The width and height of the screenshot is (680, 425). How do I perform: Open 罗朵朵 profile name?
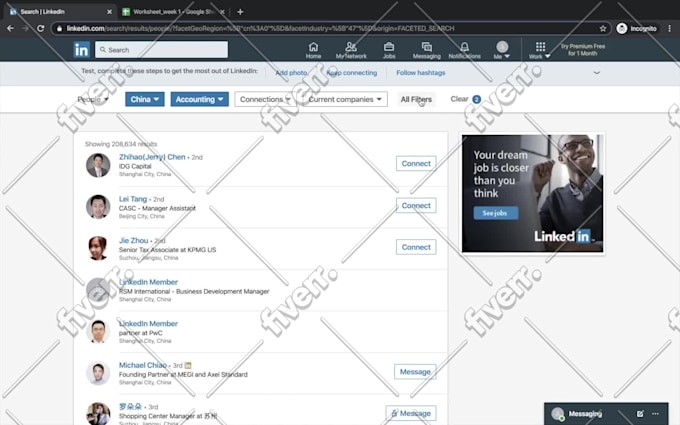pos(130,407)
